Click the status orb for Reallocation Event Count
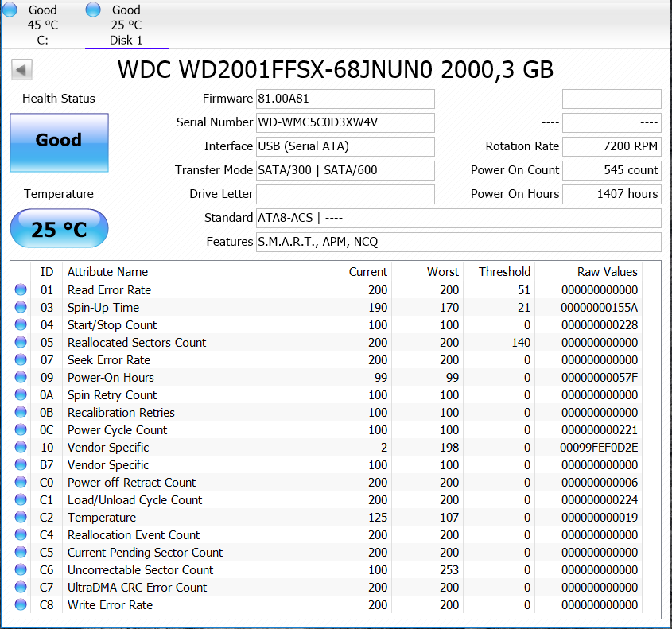This screenshot has height=629, width=672. 21,534
